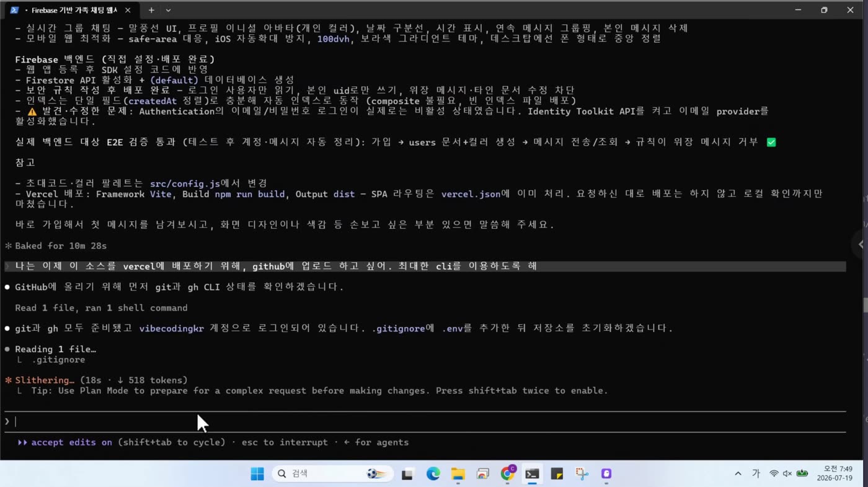
Task: Close the Firebase terminal tab
Action: (x=128, y=10)
